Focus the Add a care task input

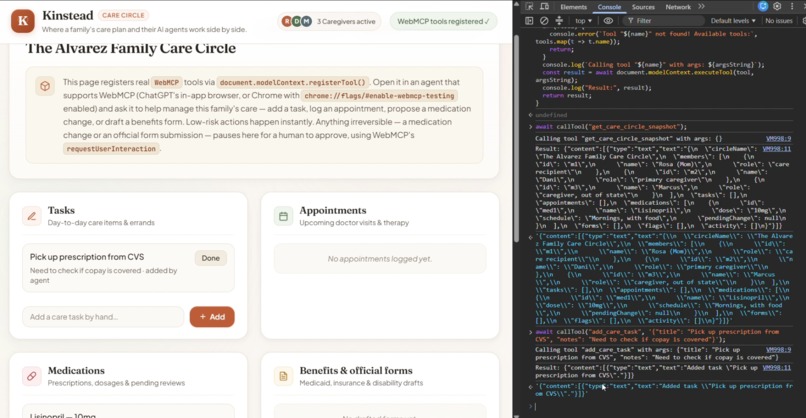(x=103, y=317)
